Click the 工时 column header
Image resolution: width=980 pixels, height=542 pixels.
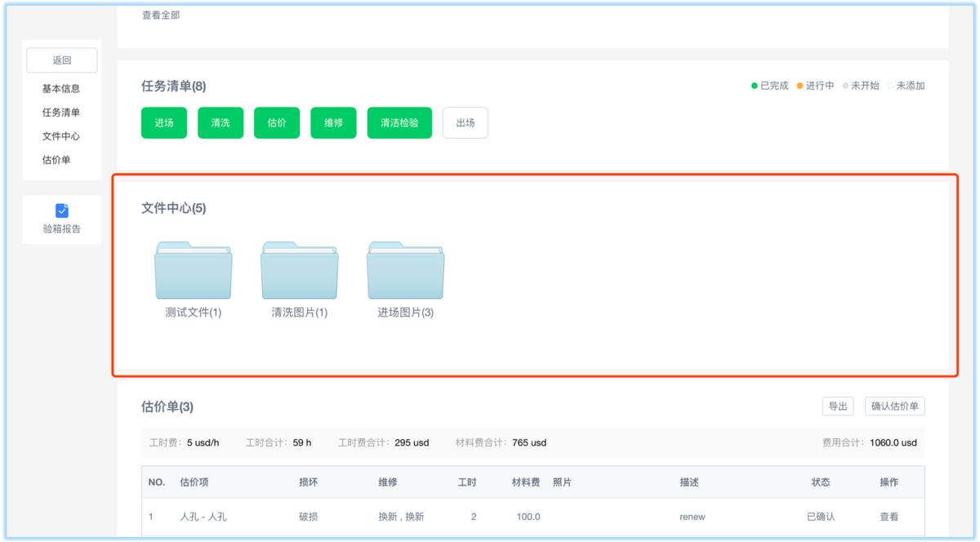(467, 482)
